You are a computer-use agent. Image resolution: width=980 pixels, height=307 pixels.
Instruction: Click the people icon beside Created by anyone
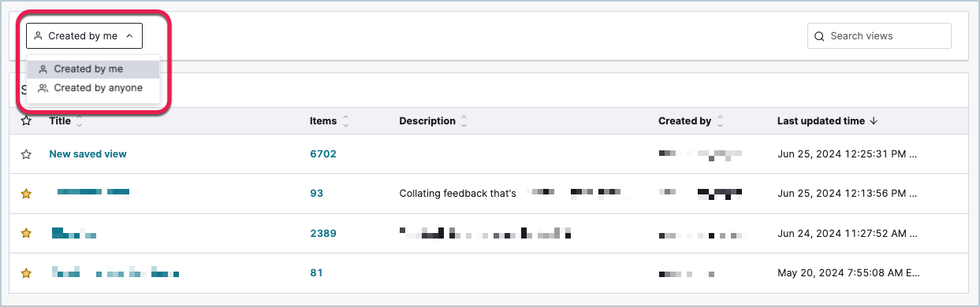pos(43,88)
